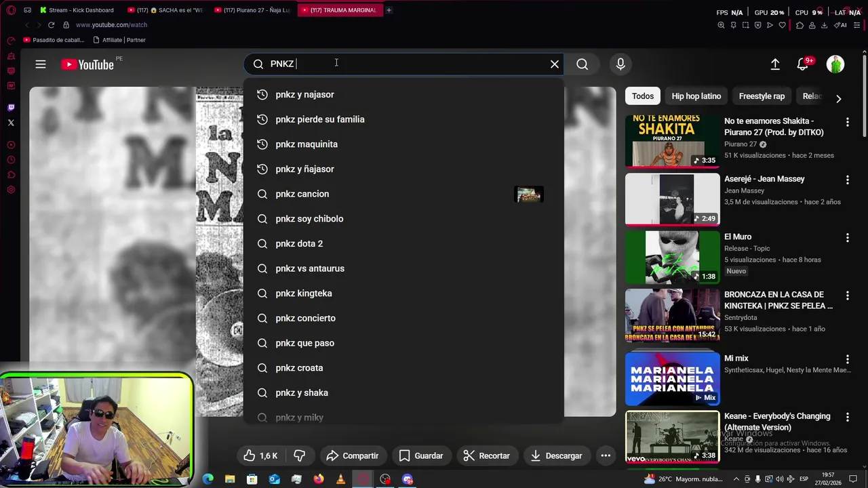Start voice search with the microphone
Screen dimensions: 868x488
click(x=620, y=64)
